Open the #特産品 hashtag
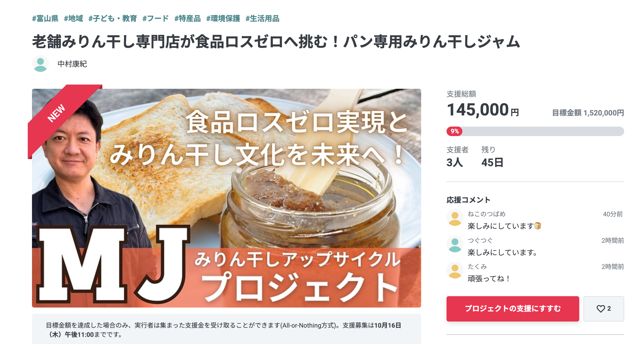 pyautogui.click(x=187, y=18)
